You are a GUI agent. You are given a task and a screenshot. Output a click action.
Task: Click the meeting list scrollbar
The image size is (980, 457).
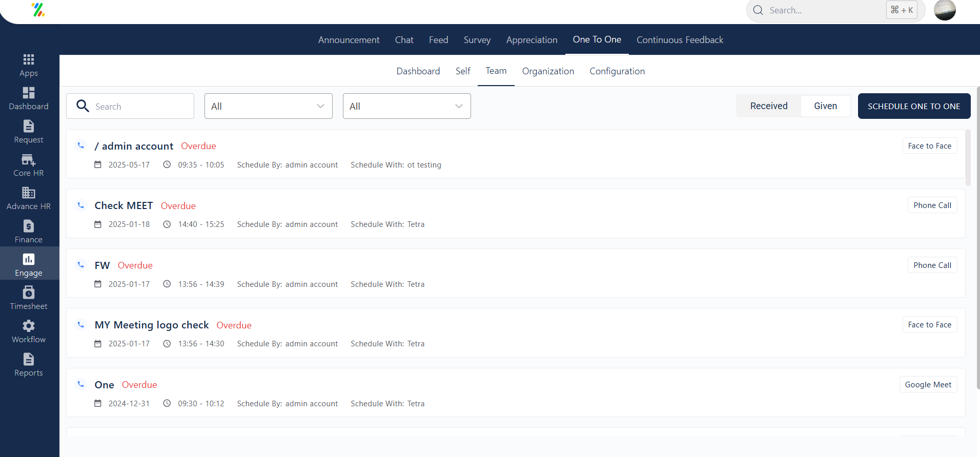click(968, 158)
